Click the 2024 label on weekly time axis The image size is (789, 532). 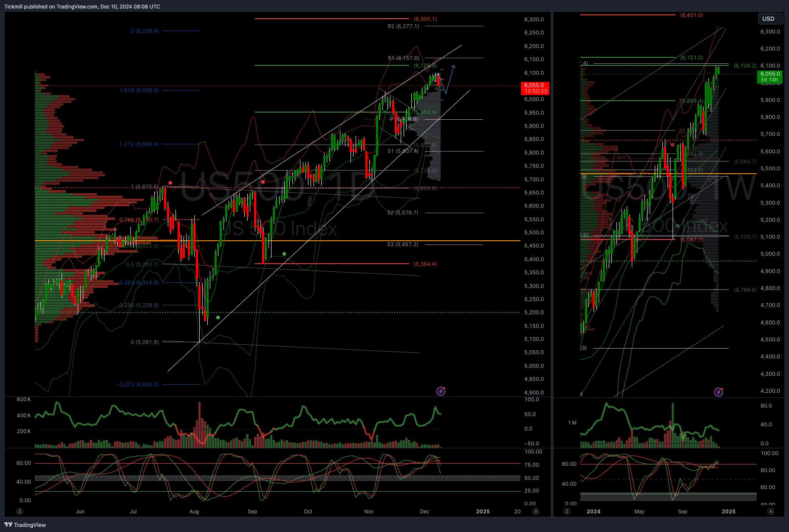594,511
